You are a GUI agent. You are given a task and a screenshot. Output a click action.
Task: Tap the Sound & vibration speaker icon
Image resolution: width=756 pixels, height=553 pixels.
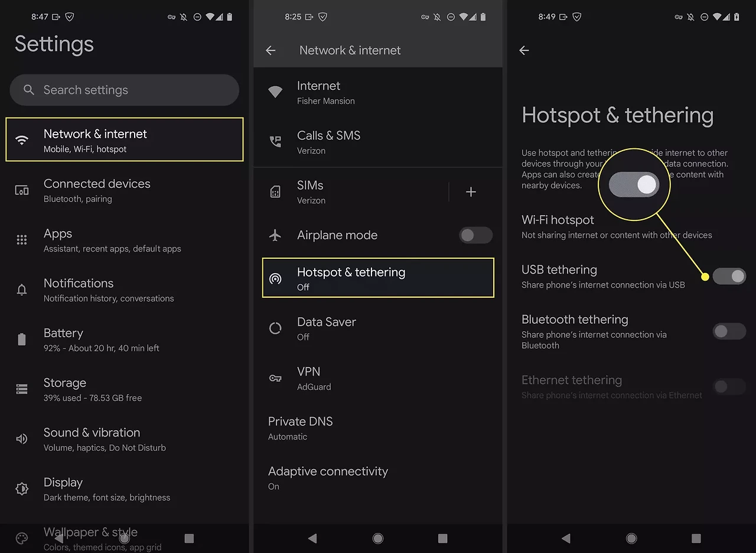pyautogui.click(x=22, y=439)
